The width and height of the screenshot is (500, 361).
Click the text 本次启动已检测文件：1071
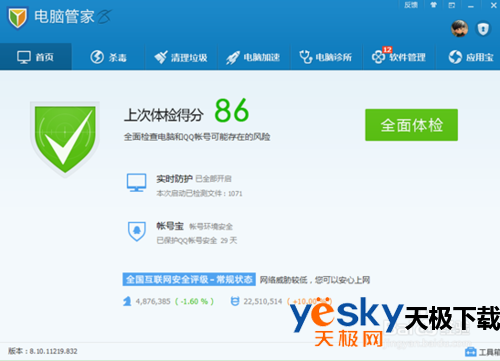199,193
